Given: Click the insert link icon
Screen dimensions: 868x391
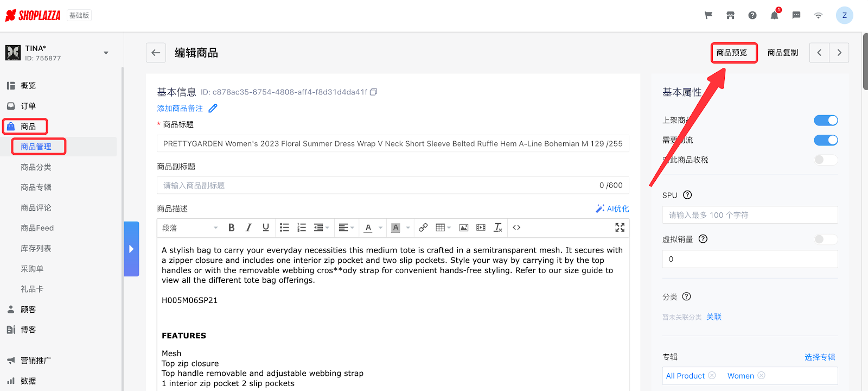Looking at the screenshot, I should [x=423, y=228].
